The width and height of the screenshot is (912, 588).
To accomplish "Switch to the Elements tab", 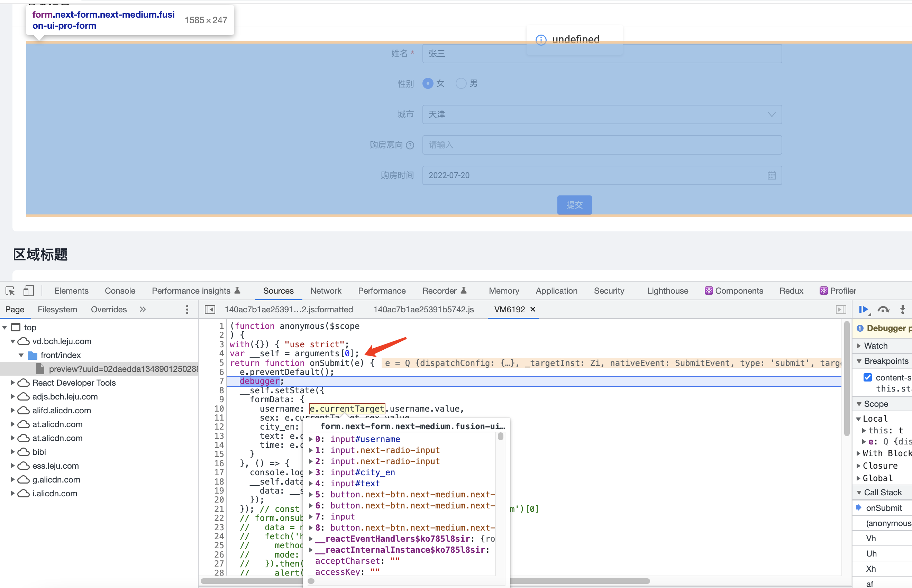I will click(71, 291).
